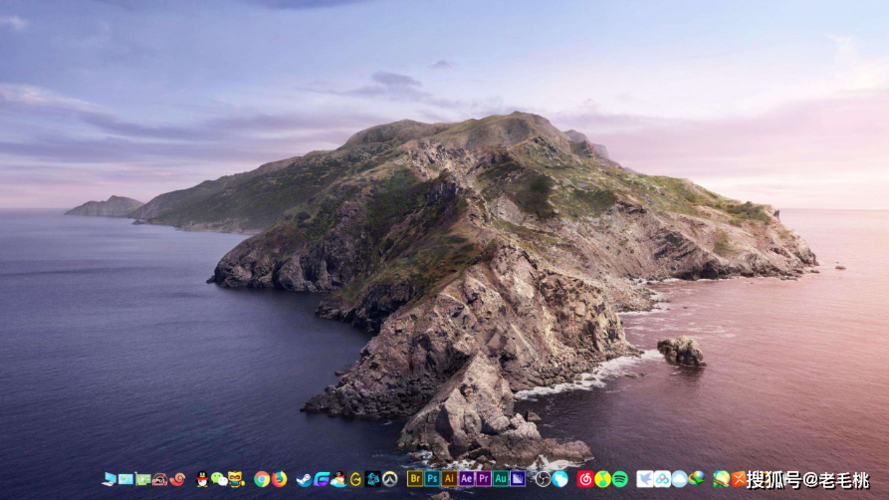Launch Adobe Illustrator
Screen dimensions: 889x500
click(x=449, y=479)
